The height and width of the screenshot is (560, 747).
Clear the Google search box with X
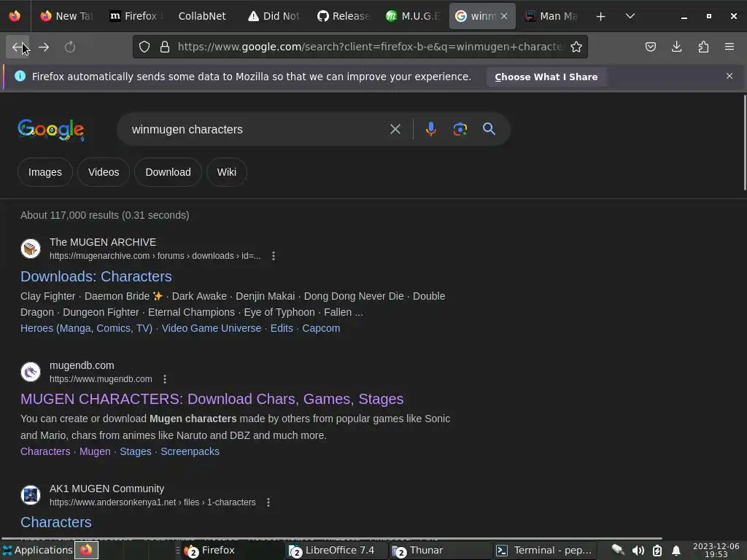click(x=395, y=129)
